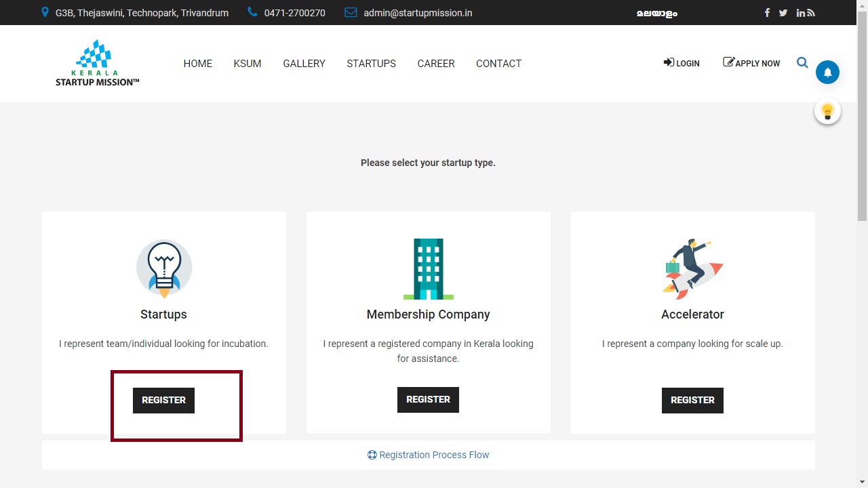Viewport: 868px width, 488px height.
Task: Open the KSUM menu item
Action: (x=247, y=64)
